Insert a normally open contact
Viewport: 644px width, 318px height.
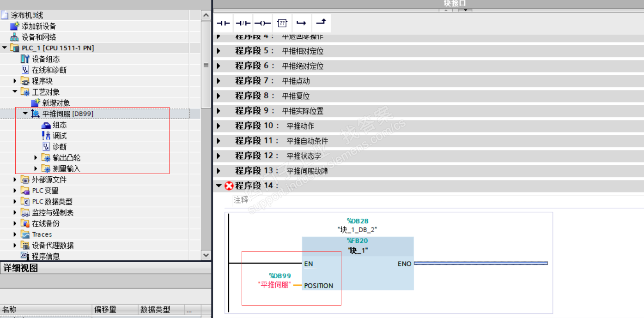(x=224, y=23)
